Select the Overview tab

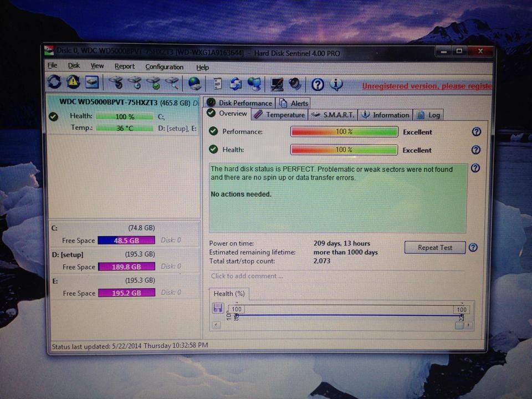point(227,113)
